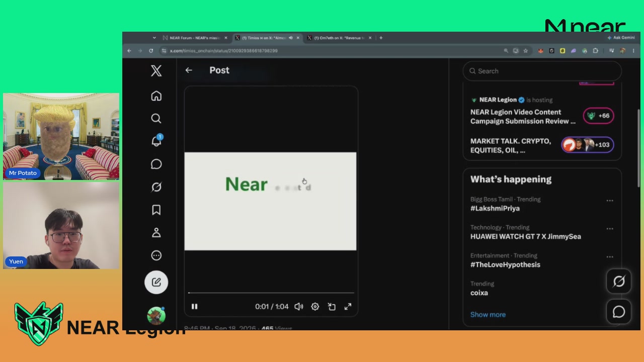Pause the playing video

(x=194, y=307)
